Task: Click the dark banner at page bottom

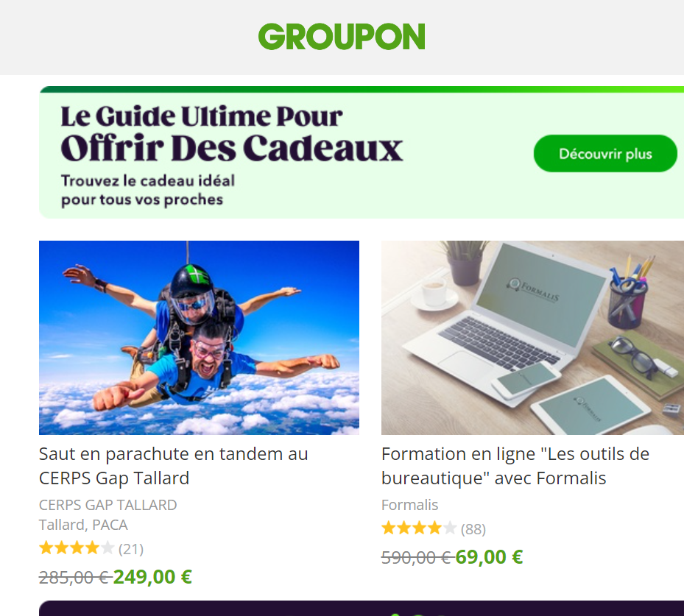Action: 362,608
